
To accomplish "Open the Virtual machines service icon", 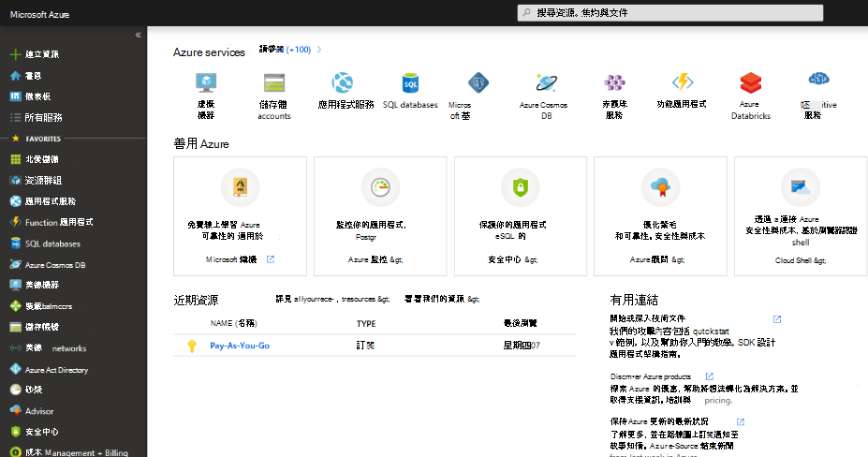I will 206,82.
